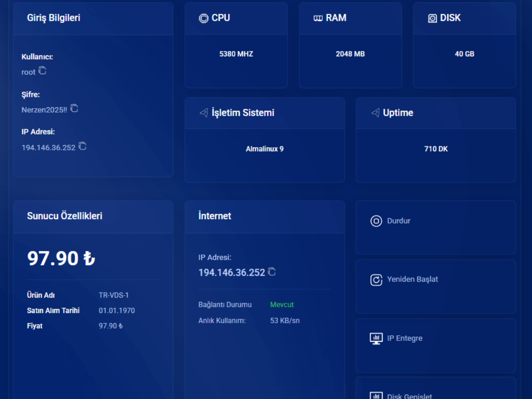
Task: Click the restart arrow icon beside Yeniden Başlat
Action: pos(376,280)
